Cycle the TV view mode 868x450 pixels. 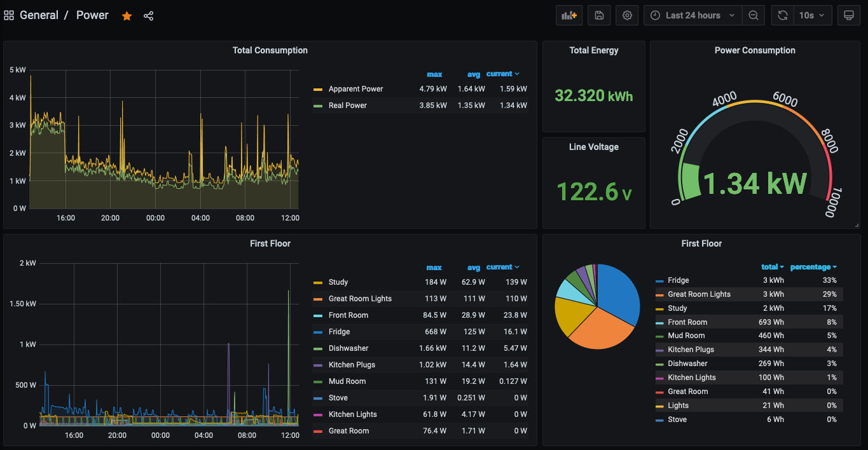point(848,15)
